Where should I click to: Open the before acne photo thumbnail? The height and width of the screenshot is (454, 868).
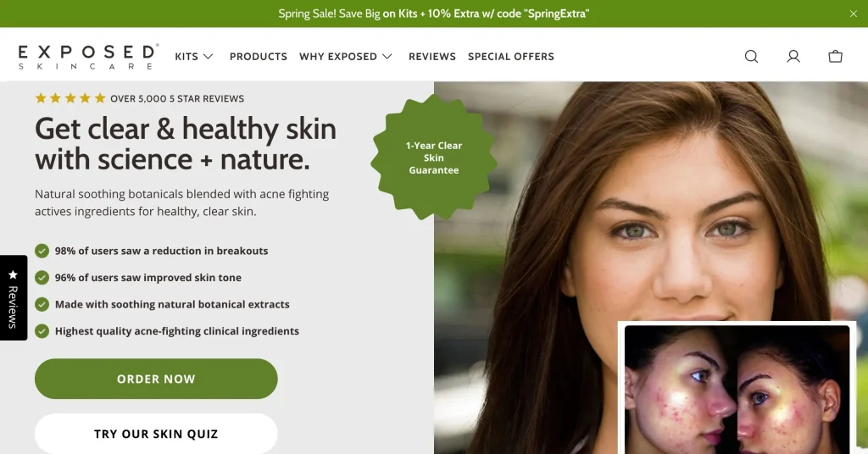tap(737, 390)
